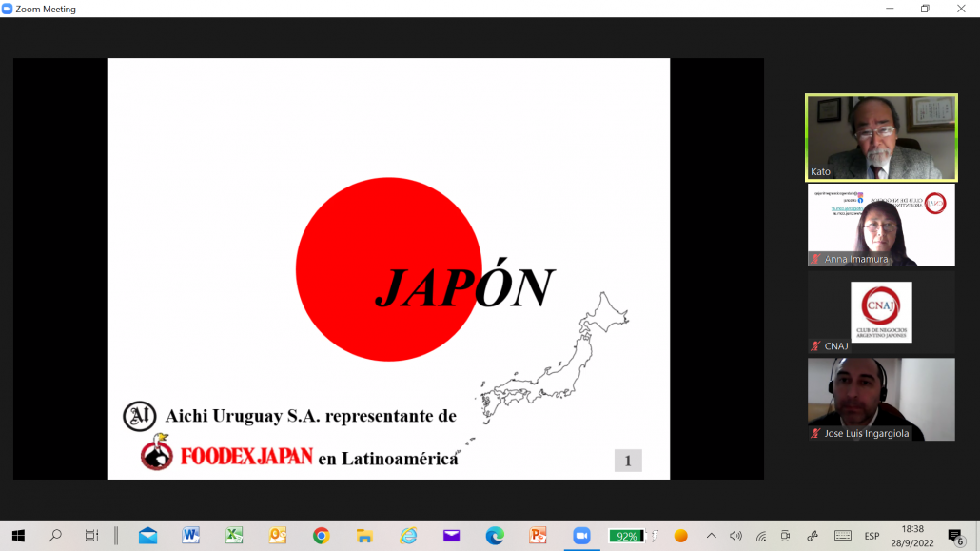The width and height of the screenshot is (980, 551).
Task: Open the volume speaker control
Action: click(x=735, y=536)
